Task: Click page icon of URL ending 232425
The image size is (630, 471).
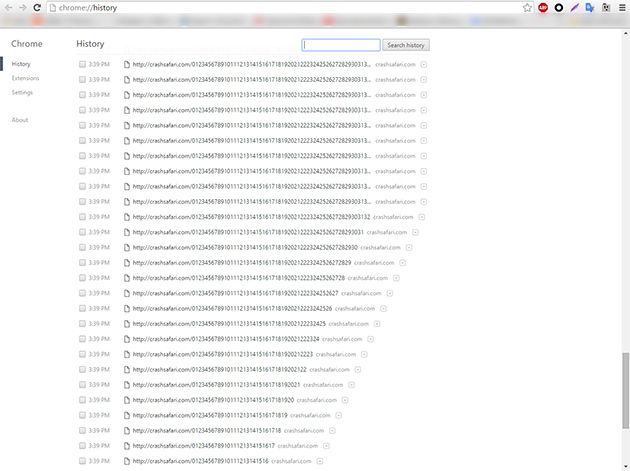Action: point(127,324)
